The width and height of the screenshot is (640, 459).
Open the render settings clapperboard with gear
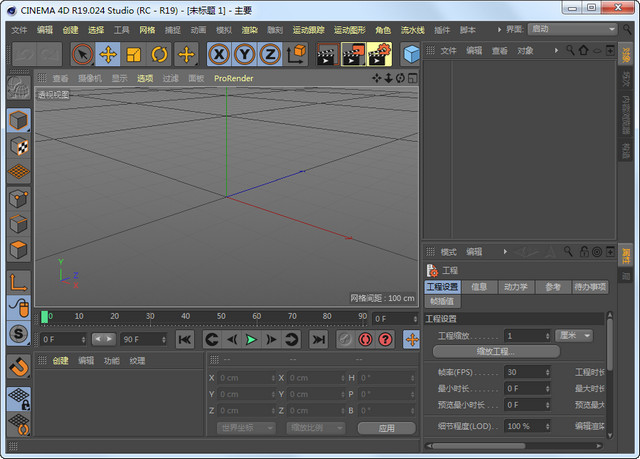pyautogui.click(x=379, y=54)
